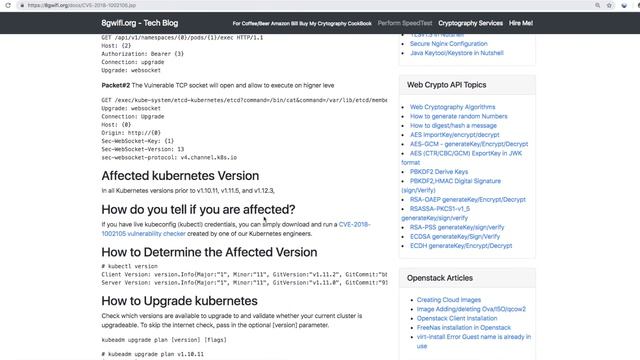Open ECDSA generateKey/Sign/Verify link

click(x=455, y=237)
